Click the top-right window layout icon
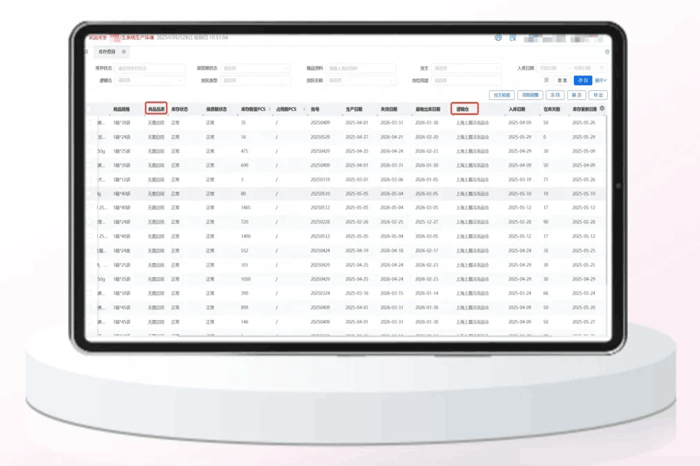This screenshot has width=700, height=466. pos(513,38)
